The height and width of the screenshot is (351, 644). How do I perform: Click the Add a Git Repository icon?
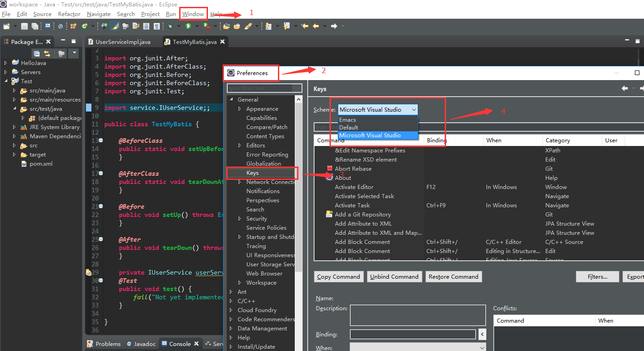click(x=330, y=214)
